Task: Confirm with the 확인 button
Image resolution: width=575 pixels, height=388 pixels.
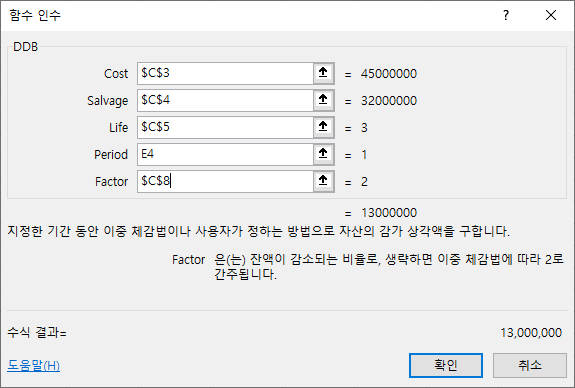Action: pyautogui.click(x=446, y=365)
